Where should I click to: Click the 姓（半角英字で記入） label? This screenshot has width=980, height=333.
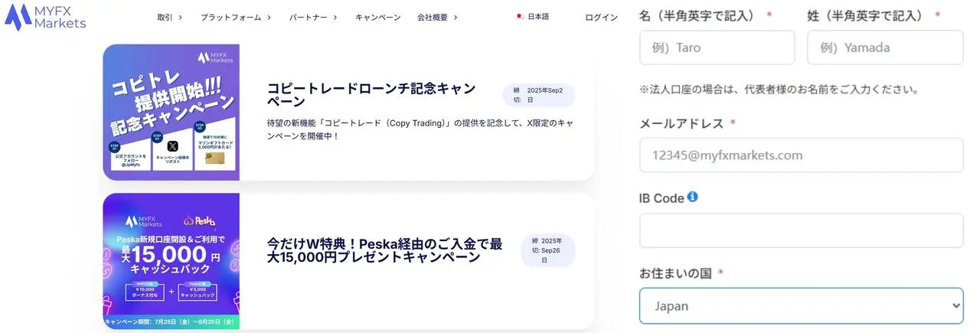click(x=866, y=15)
